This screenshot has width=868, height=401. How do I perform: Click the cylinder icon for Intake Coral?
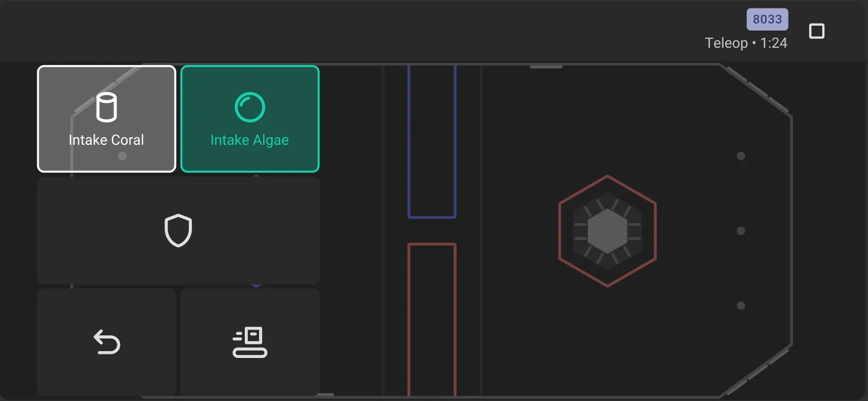pos(107,107)
